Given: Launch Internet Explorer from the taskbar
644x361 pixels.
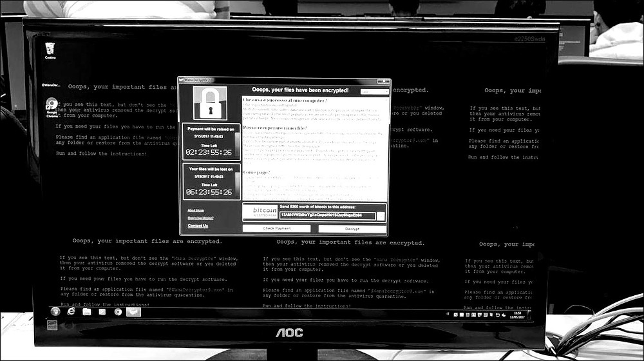Looking at the screenshot, I should [x=71, y=311].
